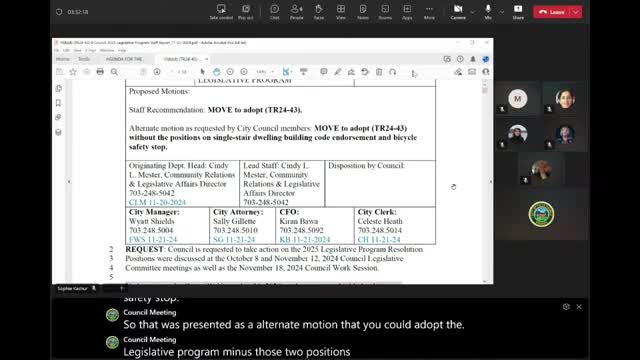
Task: Open meeting Notes
Action: [x=363, y=12]
